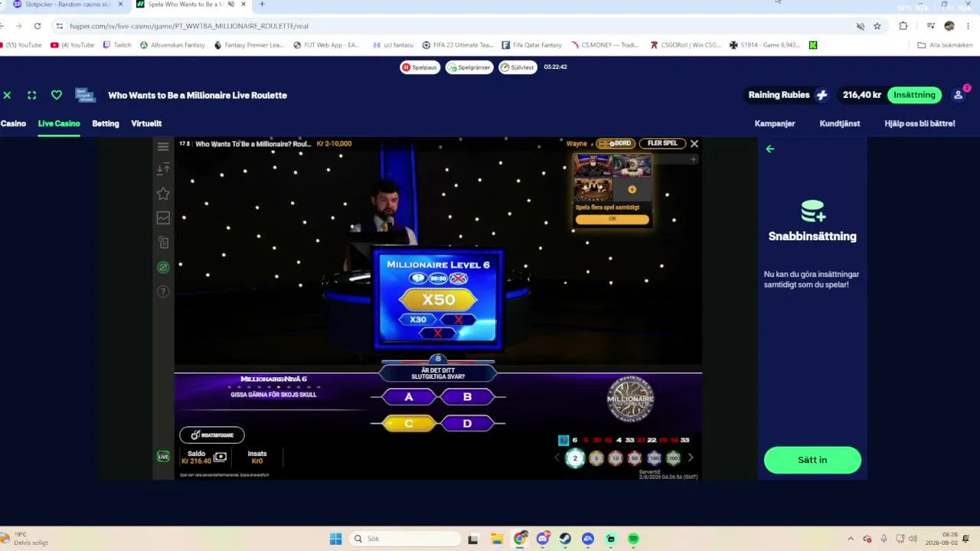Open Spotify from the taskbar
The image size is (980, 551).
pos(633,539)
